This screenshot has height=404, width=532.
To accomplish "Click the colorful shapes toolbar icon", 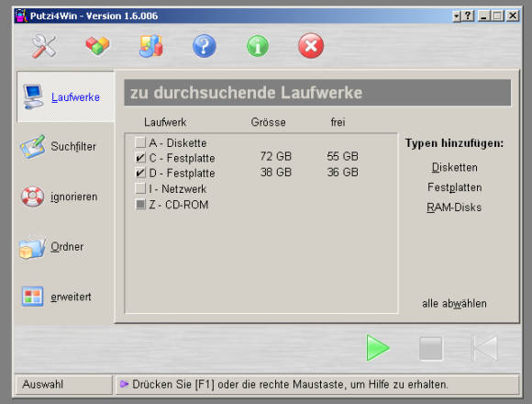I will (151, 46).
